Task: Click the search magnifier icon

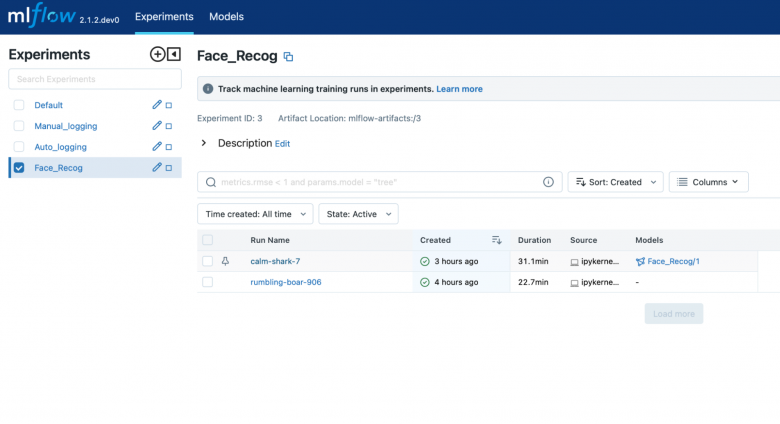Action: (x=211, y=182)
